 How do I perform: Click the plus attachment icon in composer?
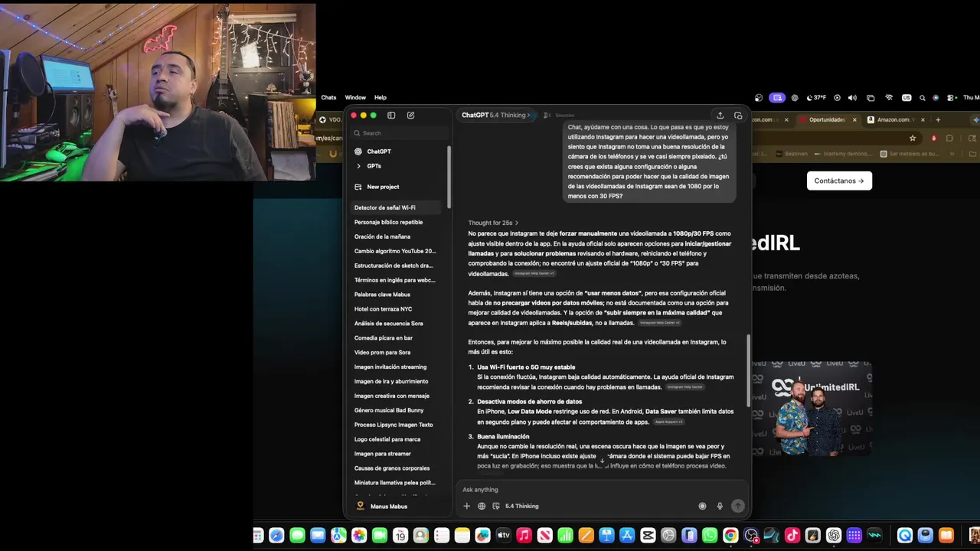pyautogui.click(x=466, y=506)
